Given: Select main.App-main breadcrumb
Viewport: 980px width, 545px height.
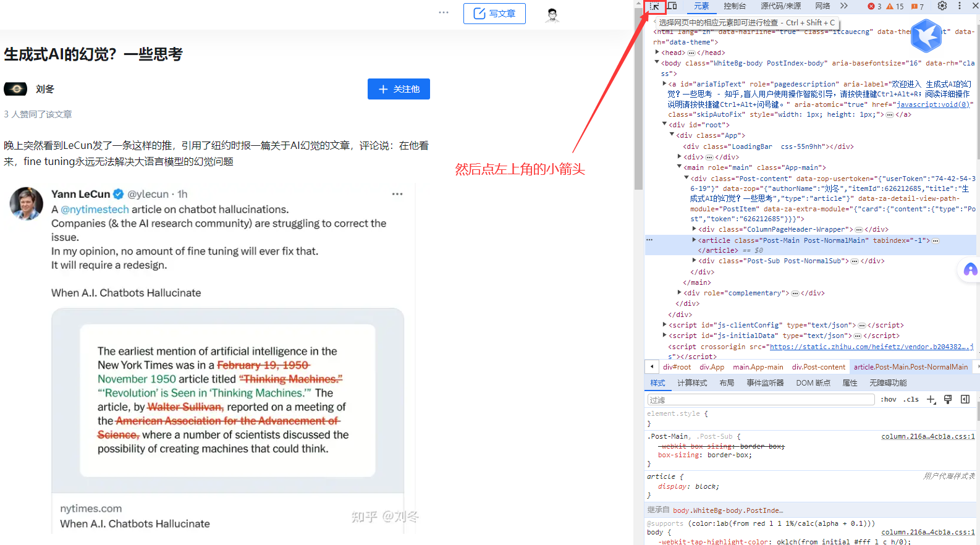Looking at the screenshot, I should tap(758, 367).
